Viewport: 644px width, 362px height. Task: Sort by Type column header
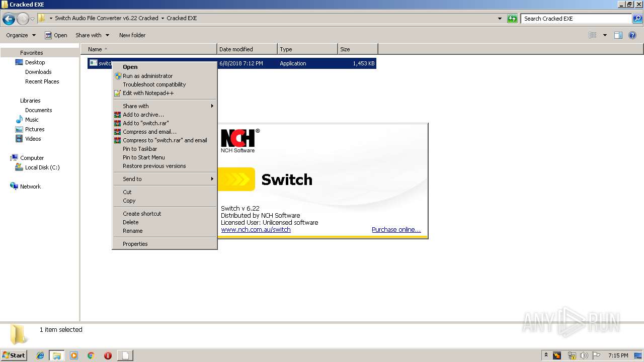pos(307,49)
